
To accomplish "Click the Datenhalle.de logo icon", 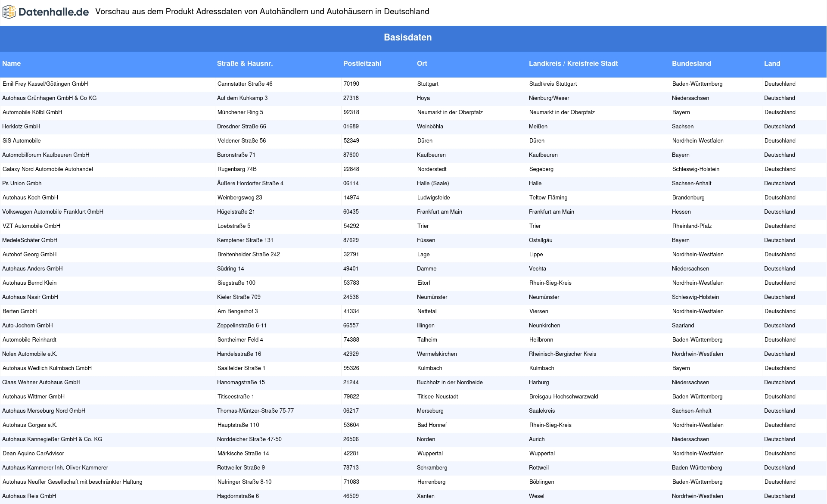I will point(9,12).
